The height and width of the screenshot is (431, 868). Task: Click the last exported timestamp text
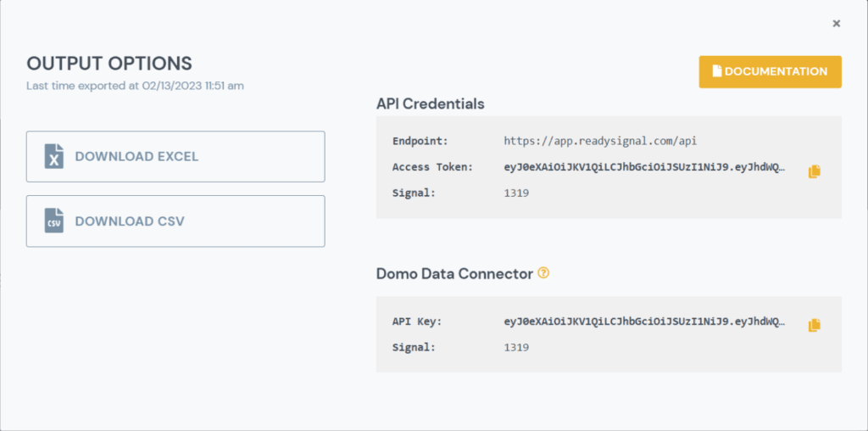coord(136,85)
